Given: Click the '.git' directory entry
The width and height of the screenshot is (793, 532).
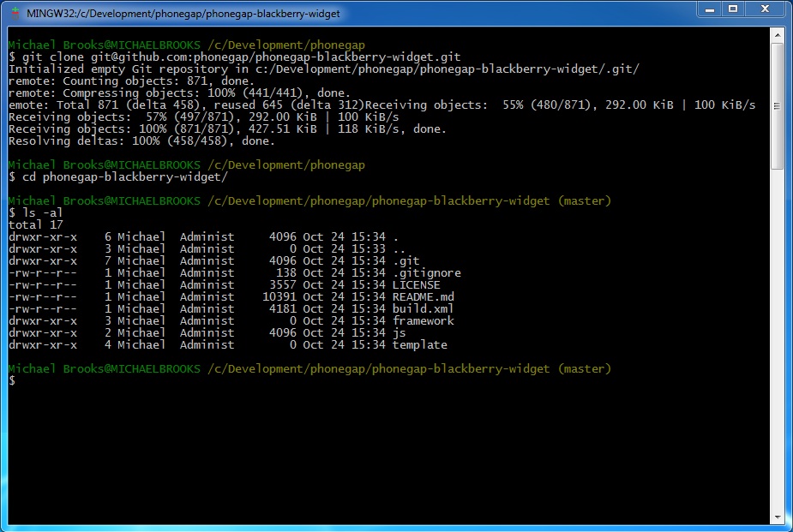Looking at the screenshot, I should tap(406, 261).
